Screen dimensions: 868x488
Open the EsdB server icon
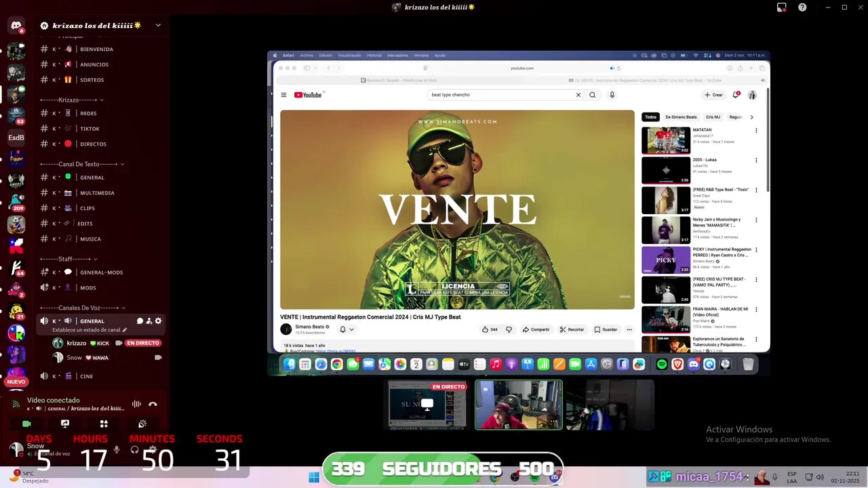[x=16, y=138]
